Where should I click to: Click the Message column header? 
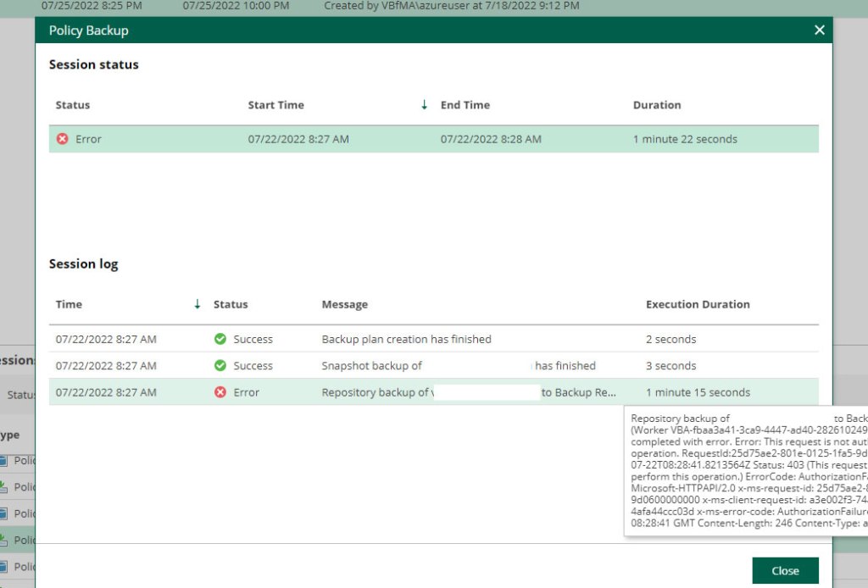(344, 304)
